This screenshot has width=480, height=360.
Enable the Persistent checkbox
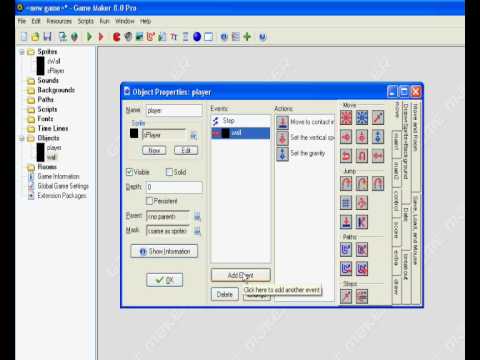[x=149, y=201]
